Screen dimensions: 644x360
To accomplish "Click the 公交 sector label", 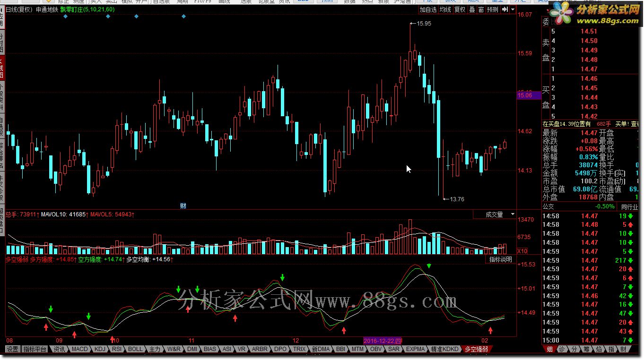I will click(548, 207).
